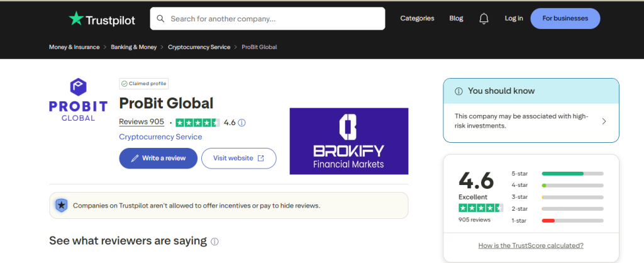Click the Visit website button

(x=238, y=158)
